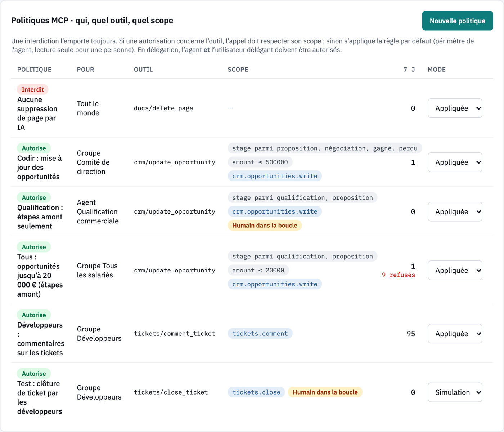This screenshot has width=504, height=432.
Task: Open policy Qualification : étapes amont seulement
Action: 40,217
